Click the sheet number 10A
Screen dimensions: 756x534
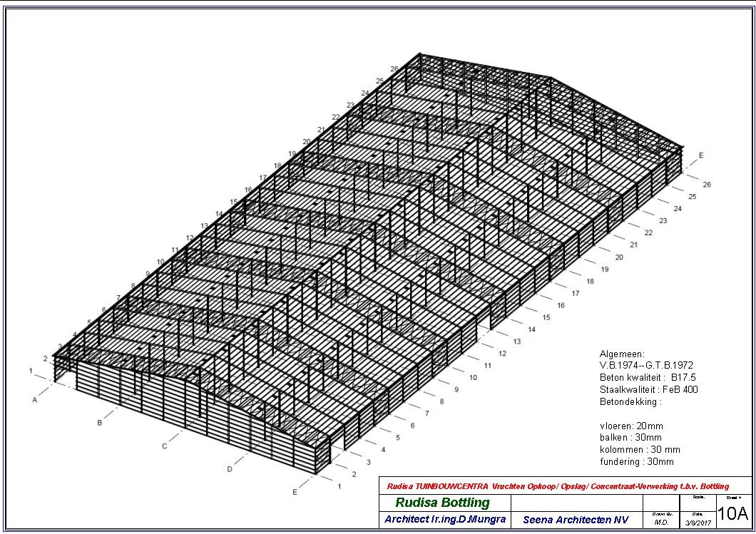732,514
